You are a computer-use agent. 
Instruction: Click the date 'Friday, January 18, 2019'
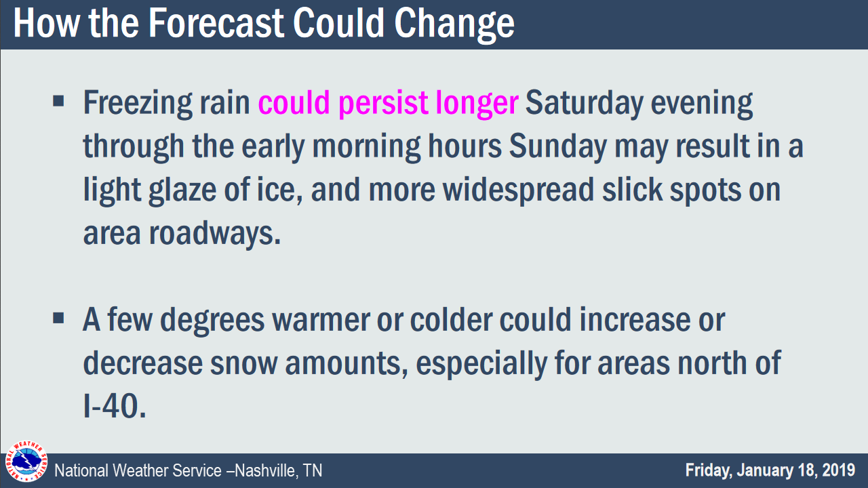[770, 470]
